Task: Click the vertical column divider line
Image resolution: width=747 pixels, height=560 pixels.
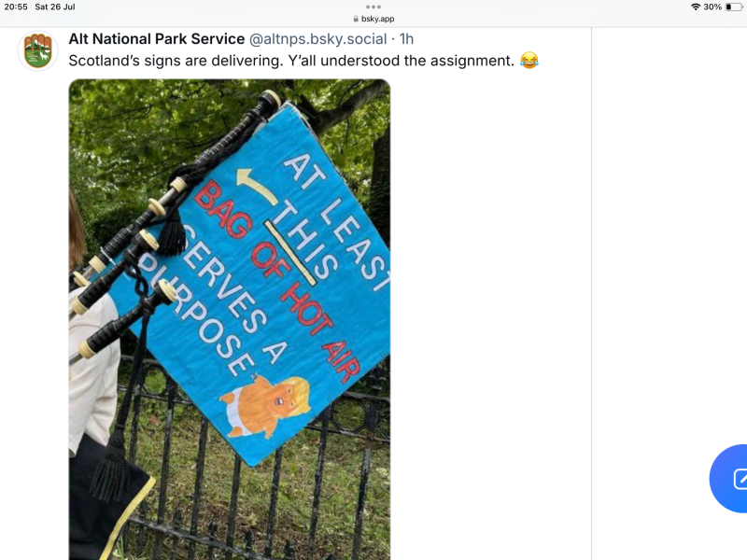Action: click(591, 293)
